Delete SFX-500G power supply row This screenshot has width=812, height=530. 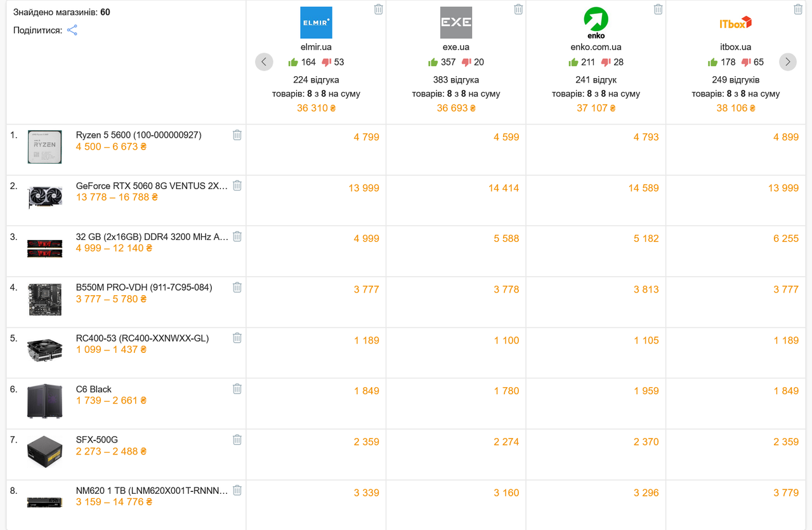point(237,439)
